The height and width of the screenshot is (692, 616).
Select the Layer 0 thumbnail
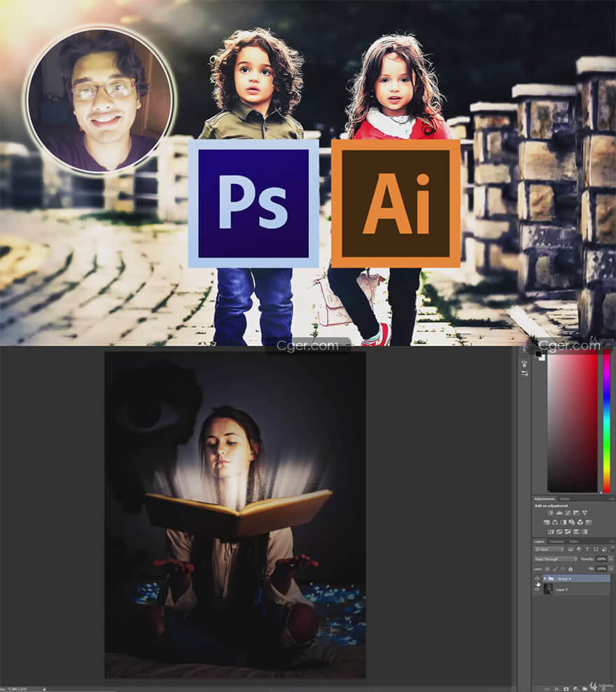(548, 589)
